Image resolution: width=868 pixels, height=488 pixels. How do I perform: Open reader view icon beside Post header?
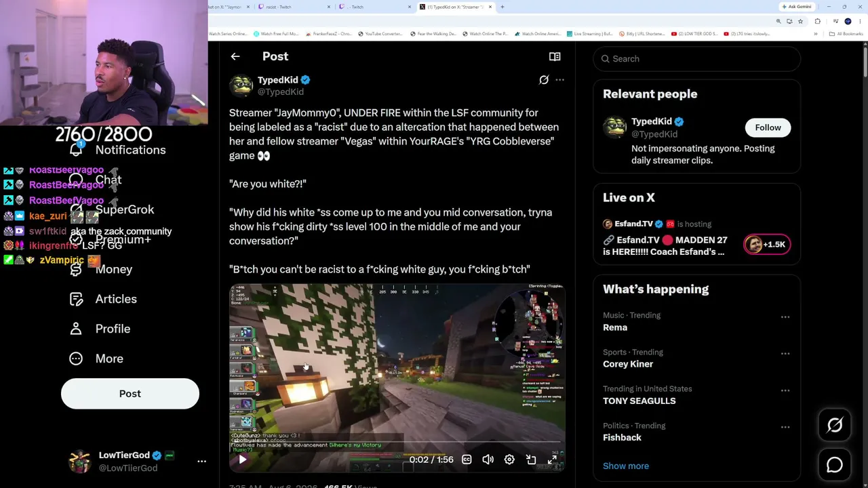555,57
